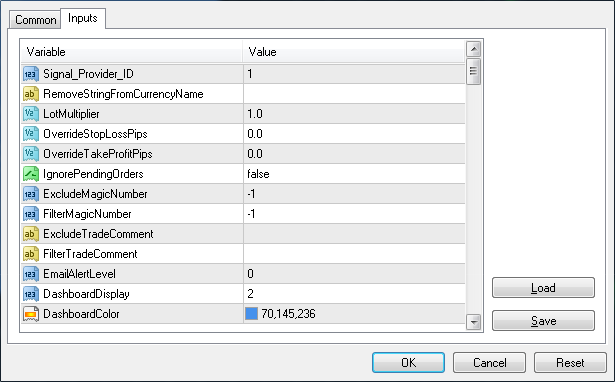Click the Variable column header

tap(132, 52)
